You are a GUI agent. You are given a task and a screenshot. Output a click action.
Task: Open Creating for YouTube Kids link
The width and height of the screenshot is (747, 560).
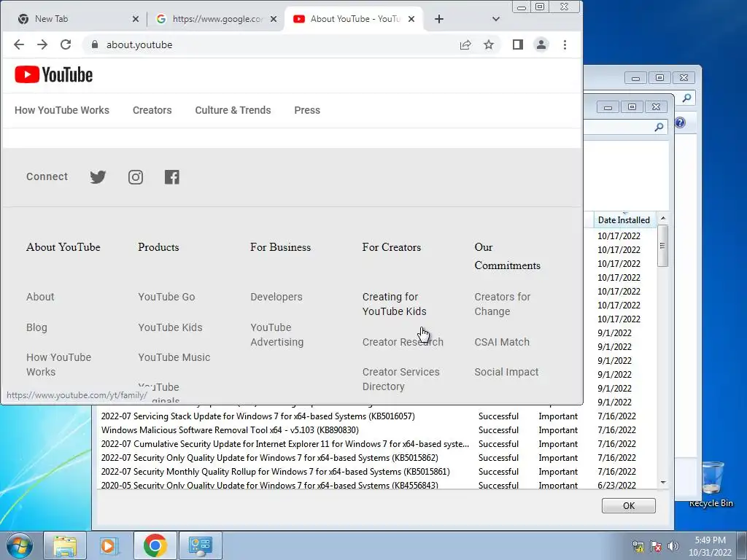coord(395,304)
